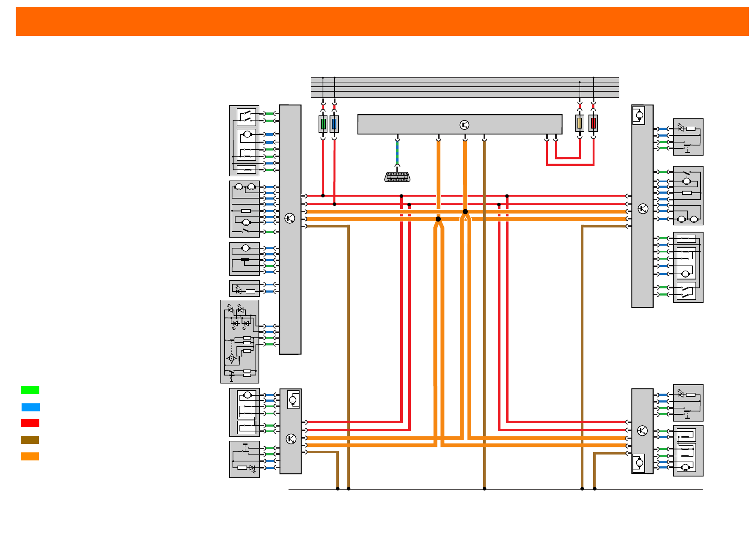Click transistor symbol in upper-left control unit
756x534 pixels.
click(290, 218)
